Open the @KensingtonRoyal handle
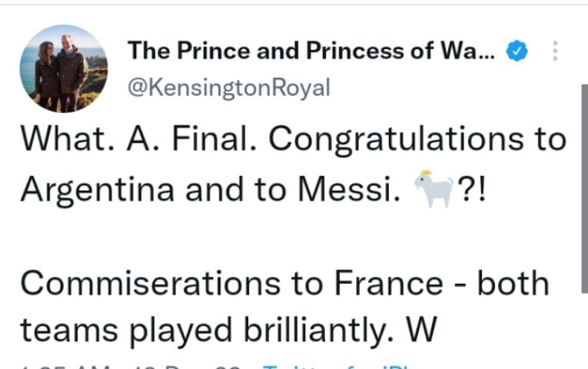Screen dimensions: 588x369 (x=228, y=88)
